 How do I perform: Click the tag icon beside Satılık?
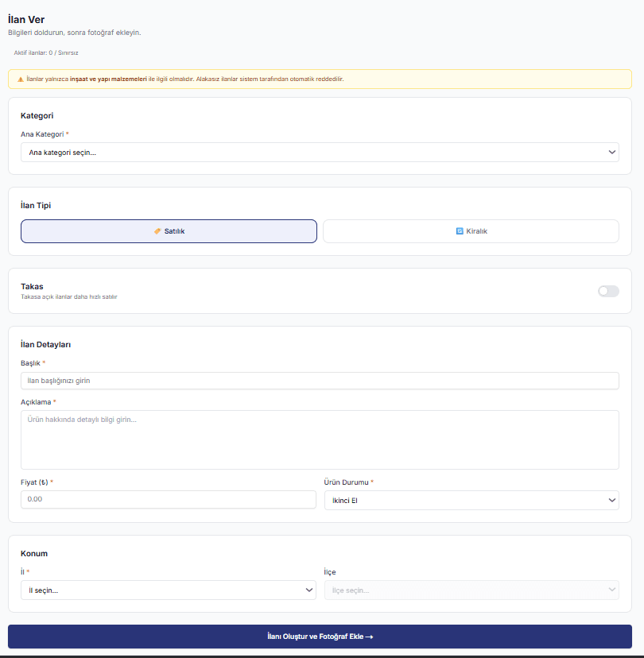[157, 231]
